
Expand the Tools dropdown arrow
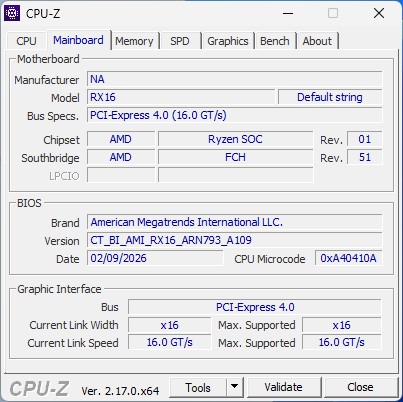235,388
